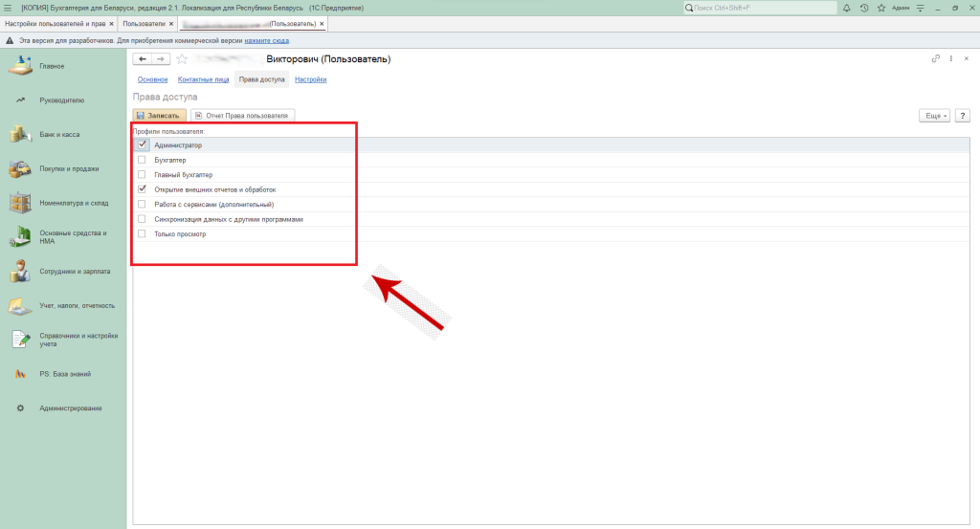This screenshot has width=980, height=529.
Task: Expand the Еще dropdown menu
Action: [x=933, y=115]
